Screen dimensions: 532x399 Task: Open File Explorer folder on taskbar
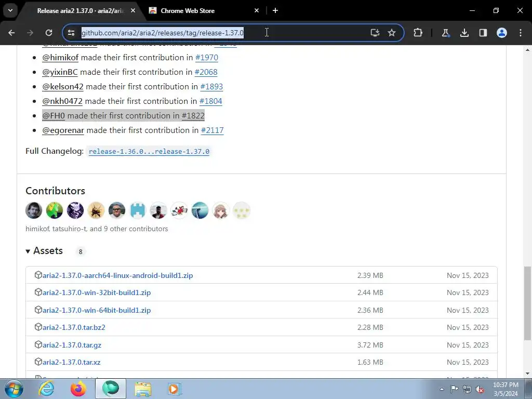coord(143,389)
